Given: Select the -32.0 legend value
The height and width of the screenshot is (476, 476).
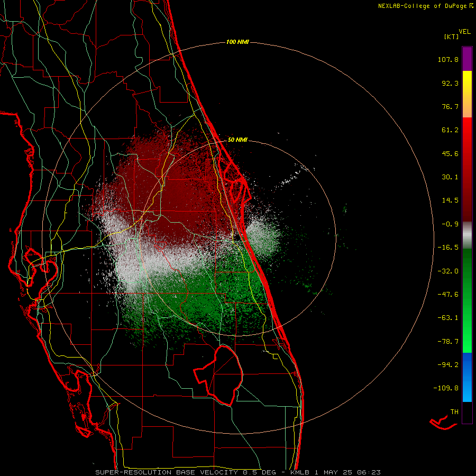Looking at the screenshot, I should tap(448, 271).
